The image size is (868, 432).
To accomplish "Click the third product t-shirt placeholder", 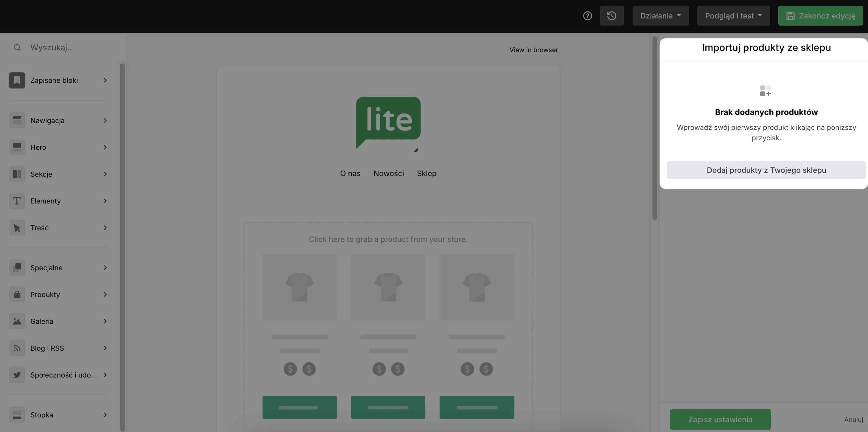I will click(x=477, y=287).
